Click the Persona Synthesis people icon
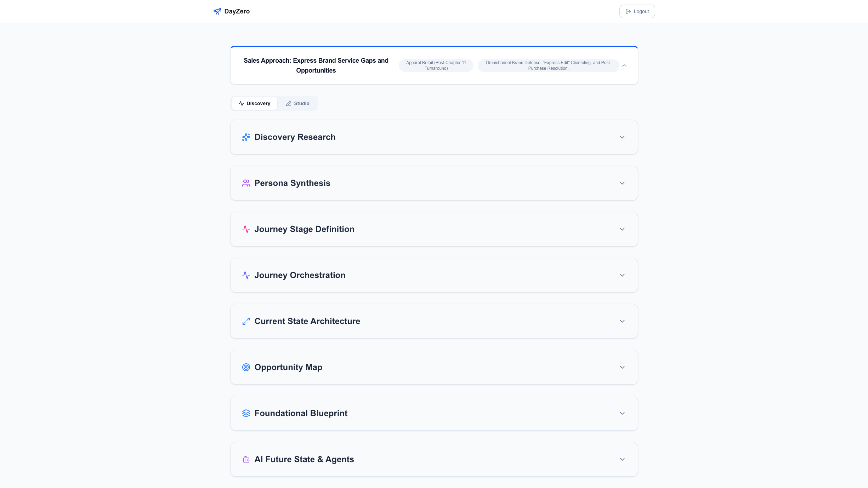 click(x=246, y=183)
